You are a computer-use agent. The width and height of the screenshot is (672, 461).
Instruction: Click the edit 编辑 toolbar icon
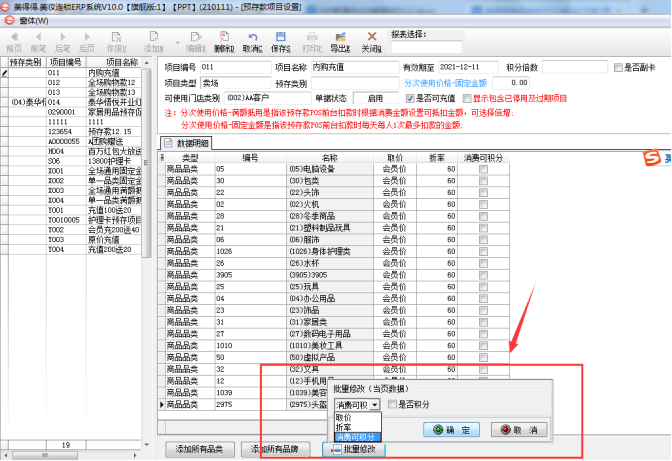tap(196, 37)
